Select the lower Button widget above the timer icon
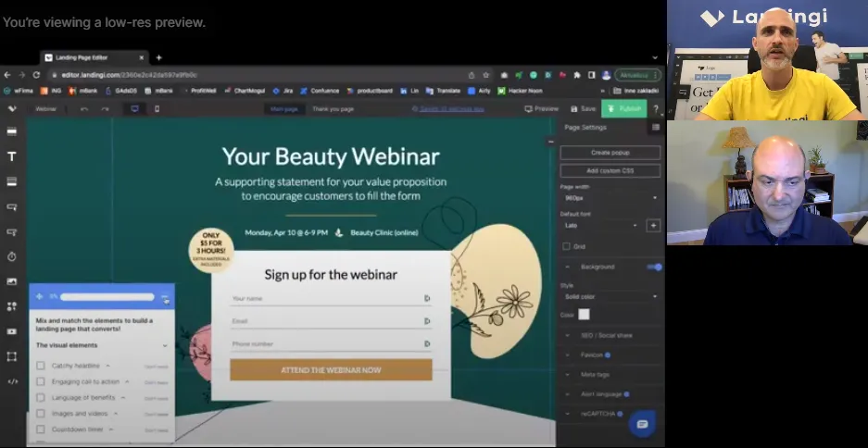The height and width of the screenshot is (448, 868). click(x=12, y=232)
